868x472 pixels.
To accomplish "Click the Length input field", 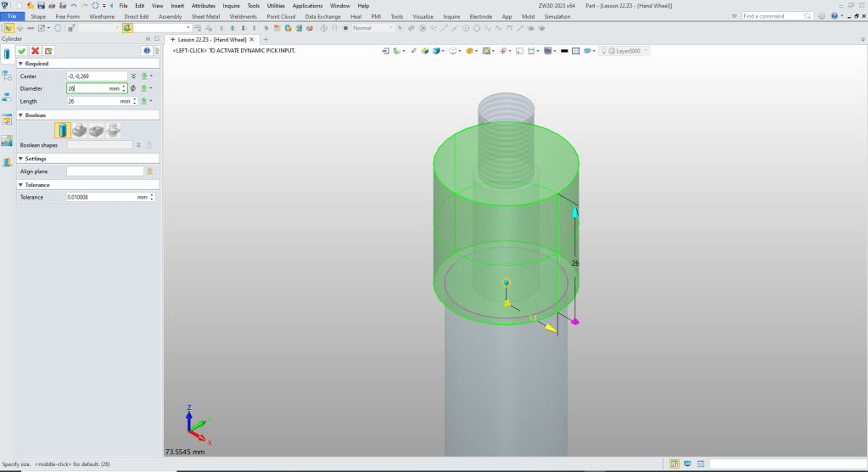I will pos(92,101).
